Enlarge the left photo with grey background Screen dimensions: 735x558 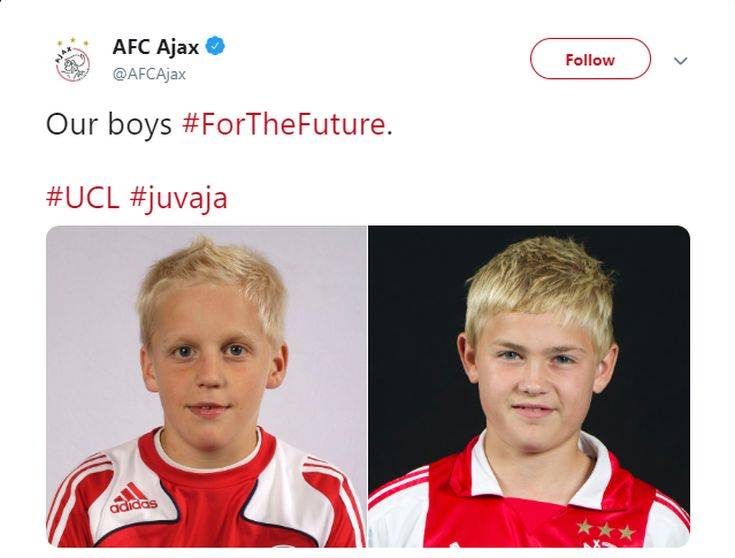206,386
